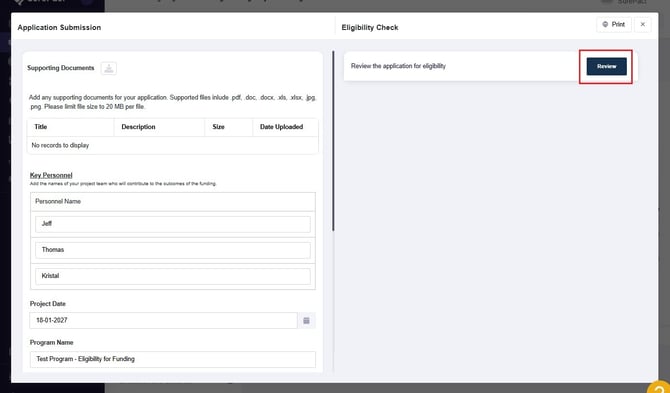The height and width of the screenshot is (393, 670).
Task: Click the 'Review the application for eligibility' text
Action: point(398,66)
